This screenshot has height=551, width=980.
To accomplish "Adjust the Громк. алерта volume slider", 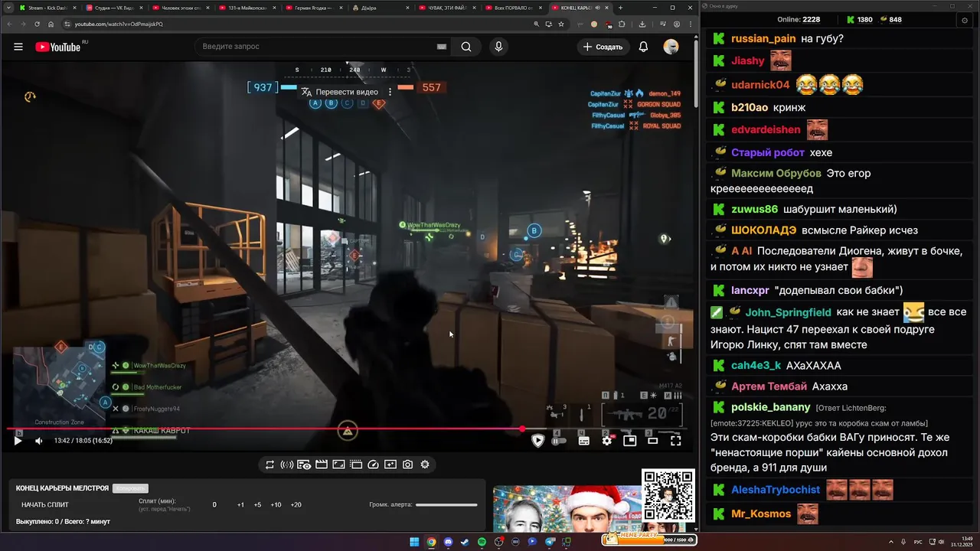I will coord(446,505).
